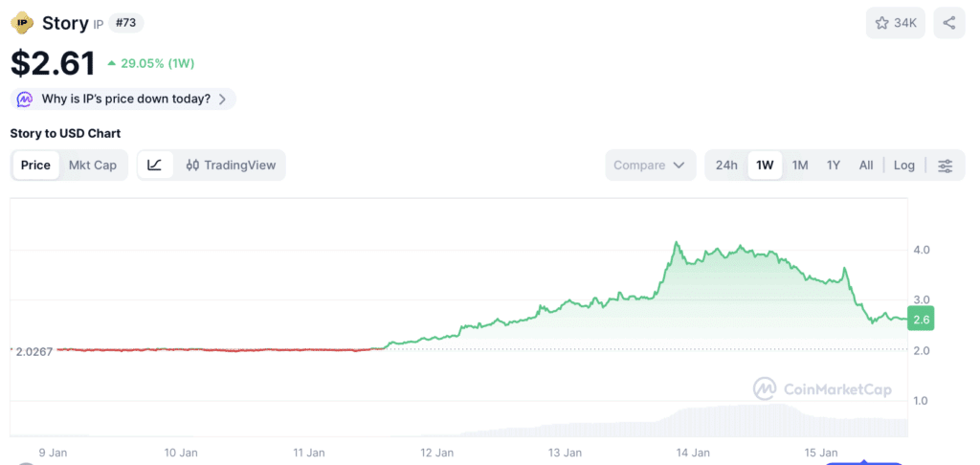This screenshot has width=980, height=465.
Task: Select the line chart icon
Action: [x=155, y=165]
